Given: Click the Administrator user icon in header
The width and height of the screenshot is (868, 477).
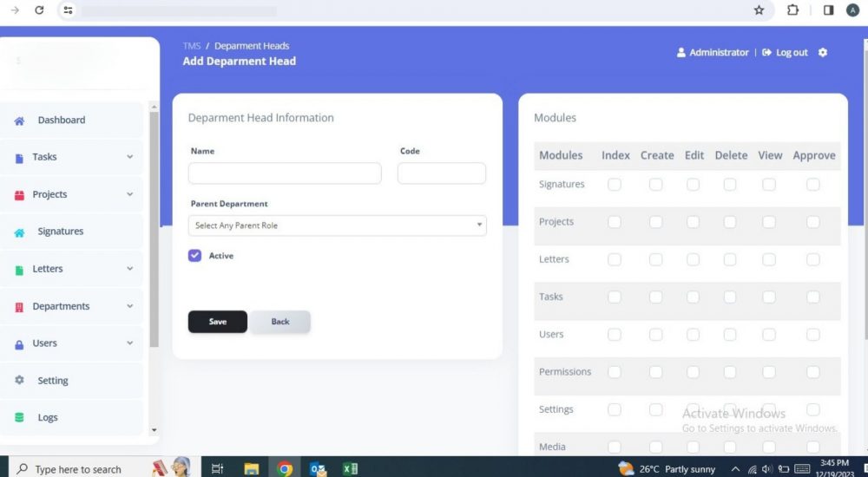Looking at the screenshot, I should coord(681,53).
